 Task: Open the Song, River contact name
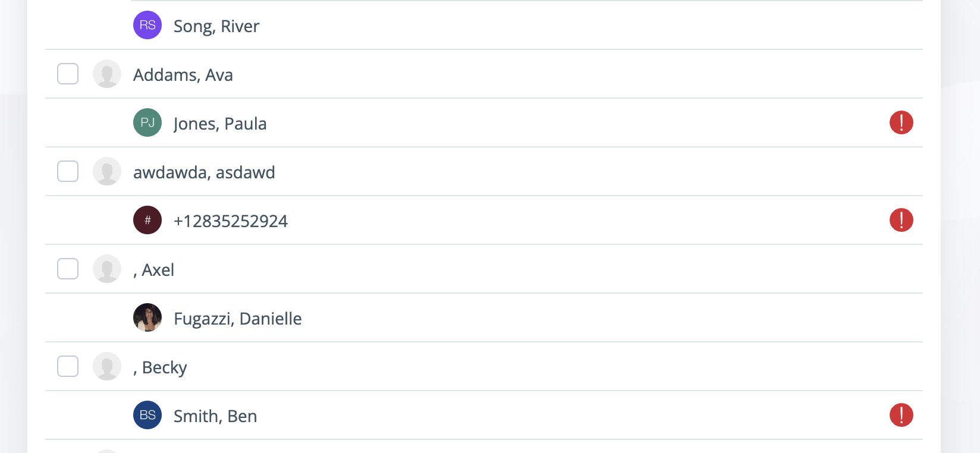coord(216,26)
